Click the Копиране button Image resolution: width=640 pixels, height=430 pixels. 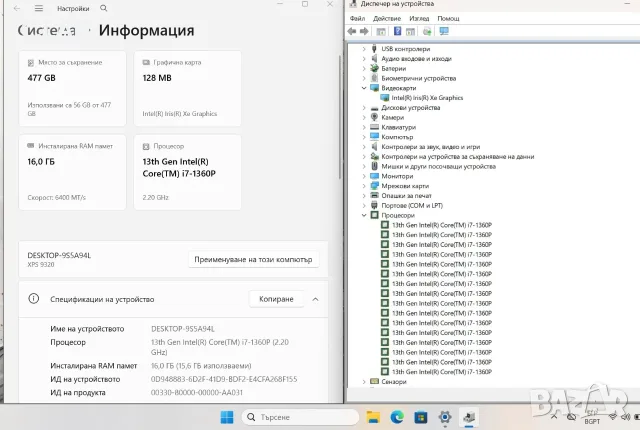(276, 299)
